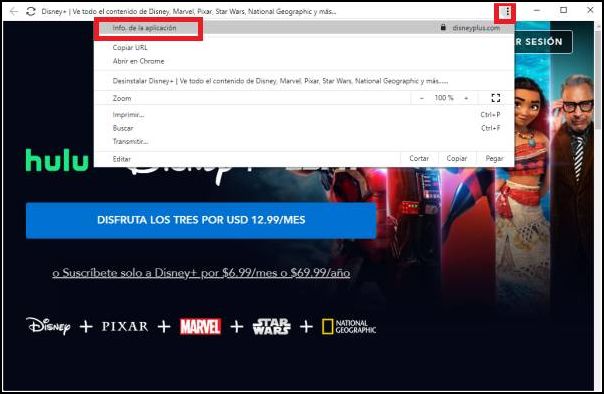The height and width of the screenshot is (394, 604).
Task: Click the SESIÓN login button
Action: coord(543,42)
